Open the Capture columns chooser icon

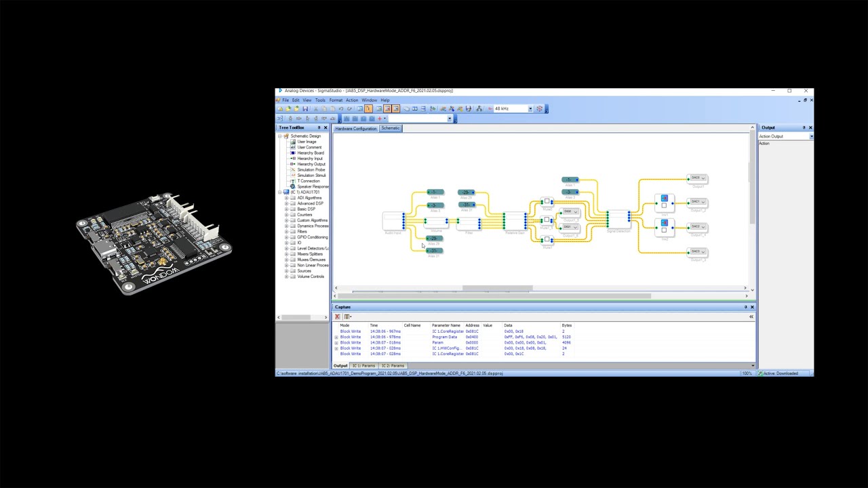(347, 317)
